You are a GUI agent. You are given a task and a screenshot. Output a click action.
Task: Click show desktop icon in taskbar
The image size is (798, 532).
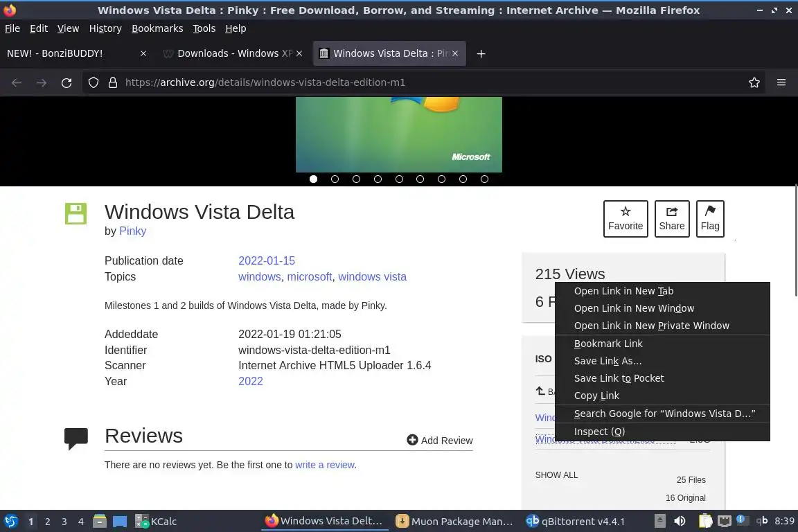coord(120,522)
